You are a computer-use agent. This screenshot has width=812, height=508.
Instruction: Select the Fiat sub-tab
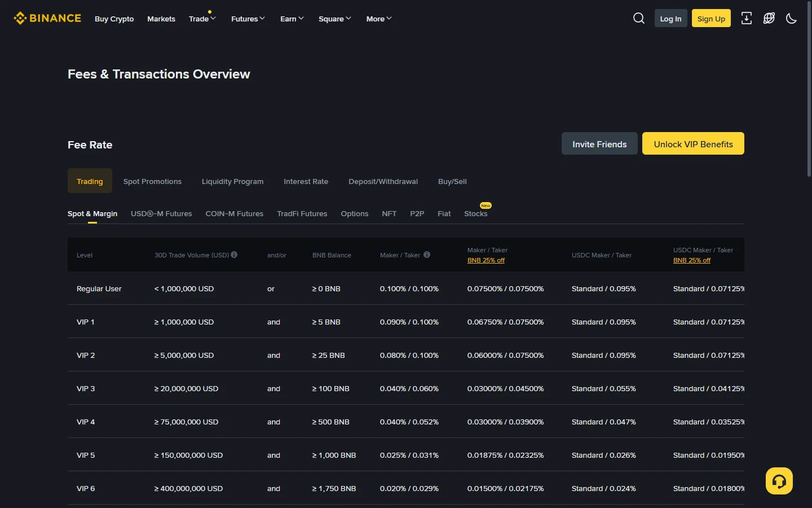(x=444, y=213)
